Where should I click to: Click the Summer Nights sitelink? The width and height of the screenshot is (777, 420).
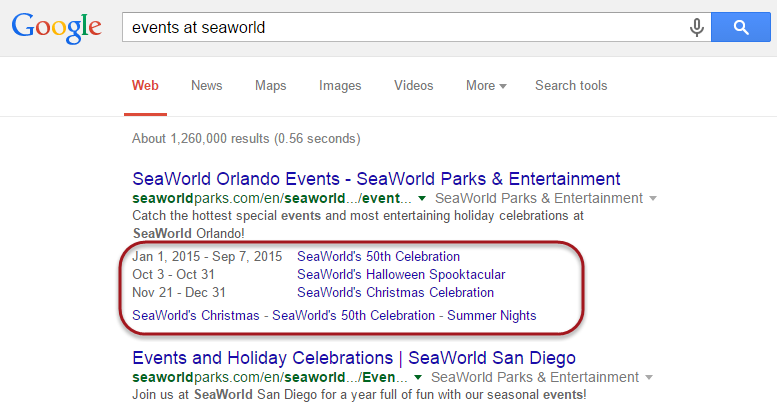(x=491, y=316)
